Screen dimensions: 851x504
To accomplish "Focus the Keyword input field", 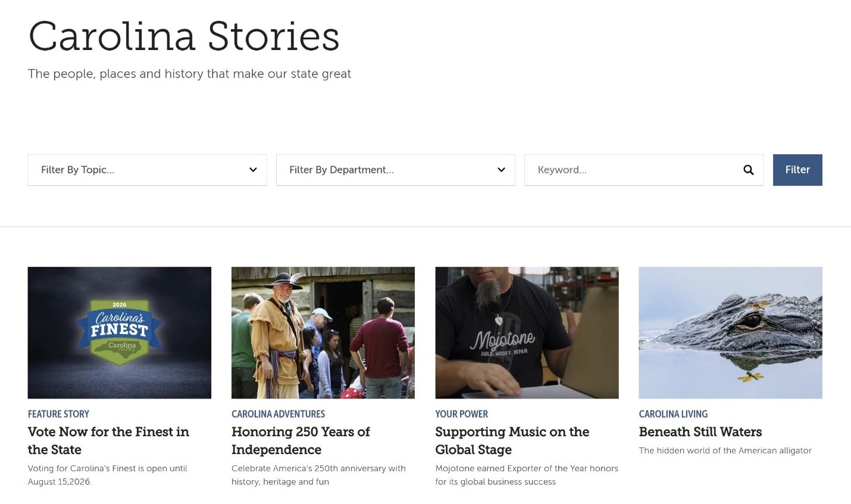I will pos(644,170).
